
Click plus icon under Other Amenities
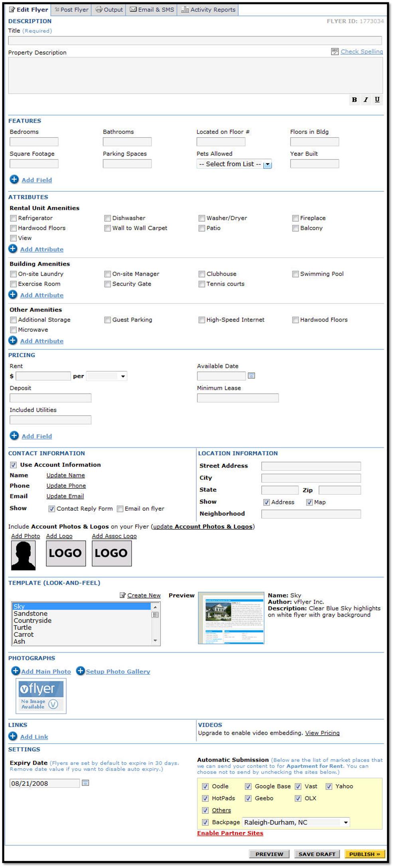(13, 341)
